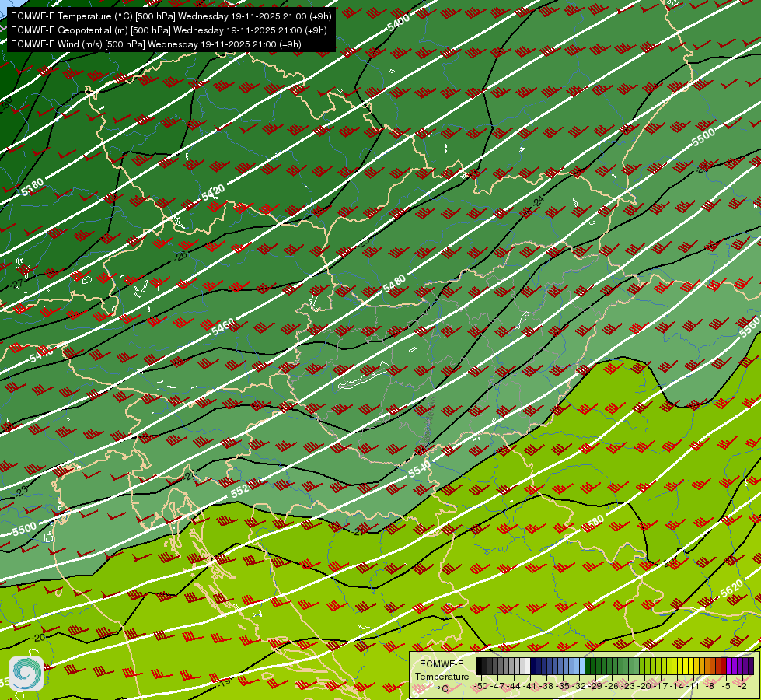The image size is (761, 700).
Task: Click the -19 isotherm label on the map
Action: 224,681
